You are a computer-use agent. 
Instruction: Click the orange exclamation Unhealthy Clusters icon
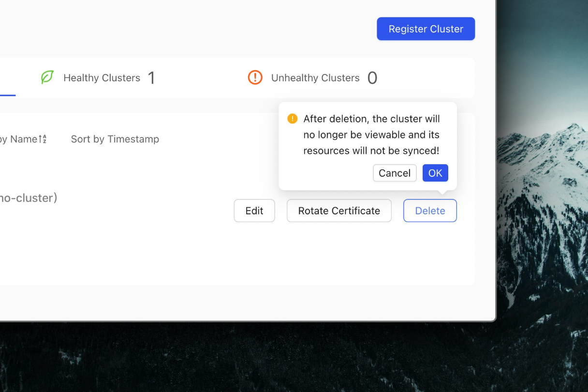coord(255,77)
